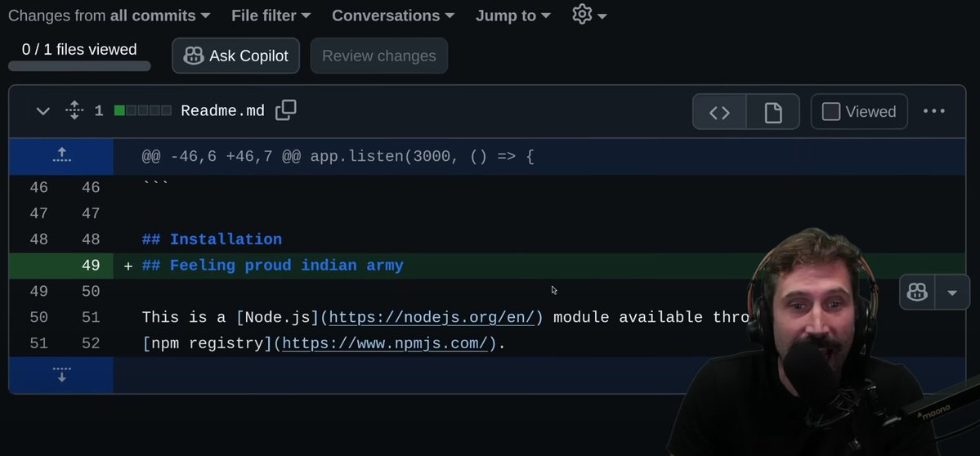
Task: Open the 'Changes from all commits' dropdown
Action: tap(109, 16)
